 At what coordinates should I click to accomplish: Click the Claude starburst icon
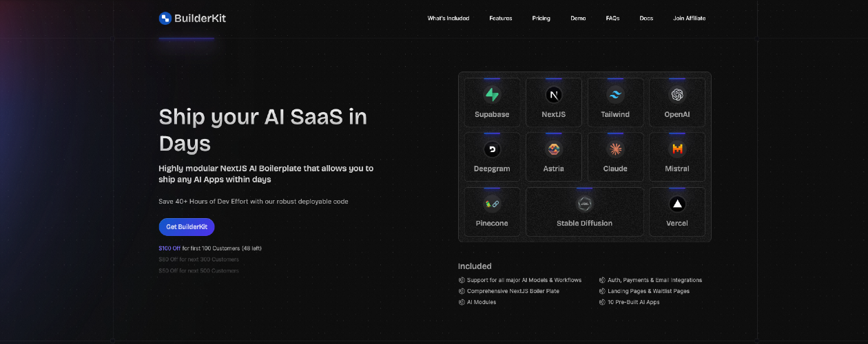615,149
